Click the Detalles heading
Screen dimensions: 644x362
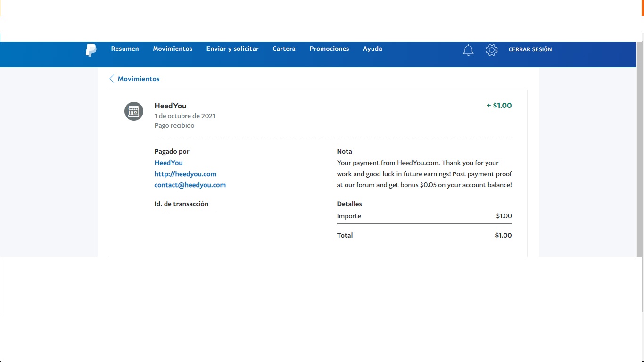click(349, 204)
